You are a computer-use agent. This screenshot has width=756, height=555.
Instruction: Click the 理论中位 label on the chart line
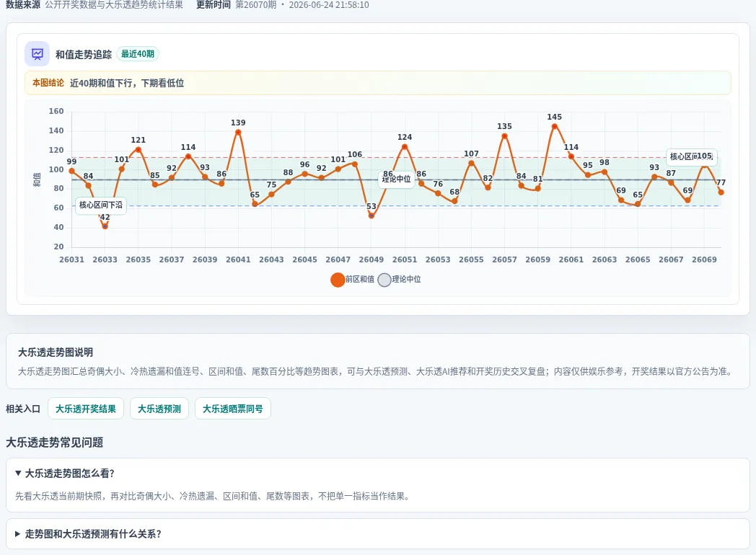point(396,179)
